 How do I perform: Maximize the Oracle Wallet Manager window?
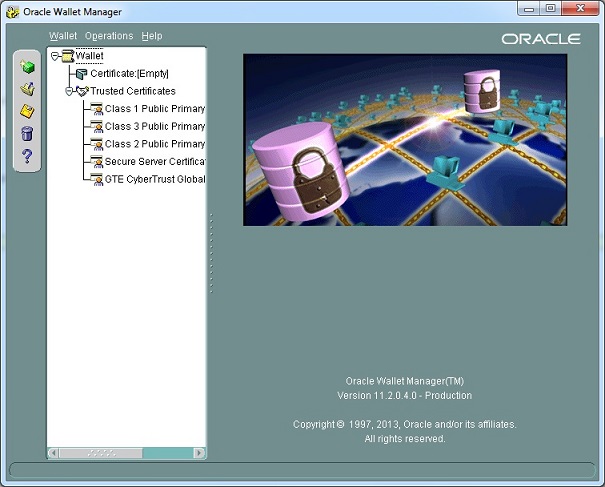click(x=550, y=9)
